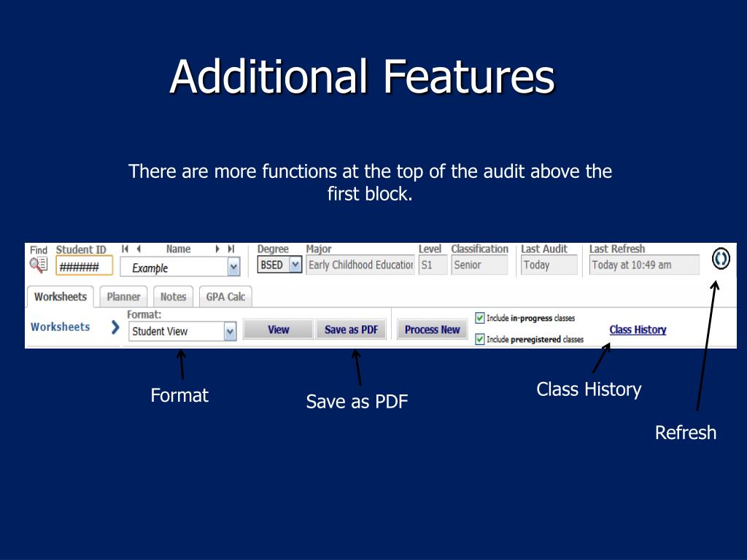Screen dimensions: 747x560
Task: Click the Major field Early Childhood Education
Action: (360, 265)
